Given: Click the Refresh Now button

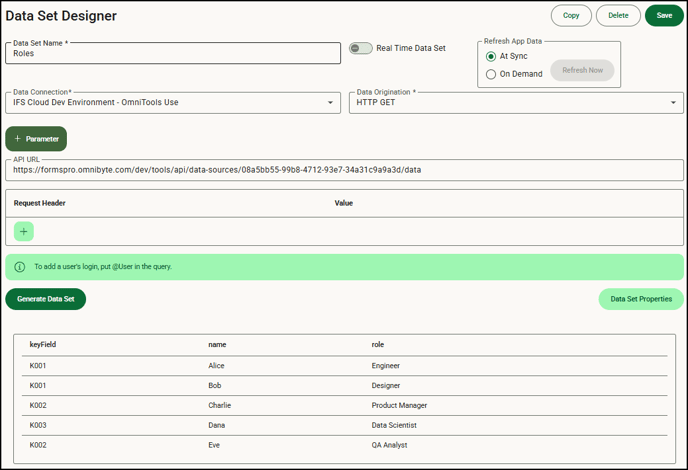Looking at the screenshot, I should click(582, 71).
